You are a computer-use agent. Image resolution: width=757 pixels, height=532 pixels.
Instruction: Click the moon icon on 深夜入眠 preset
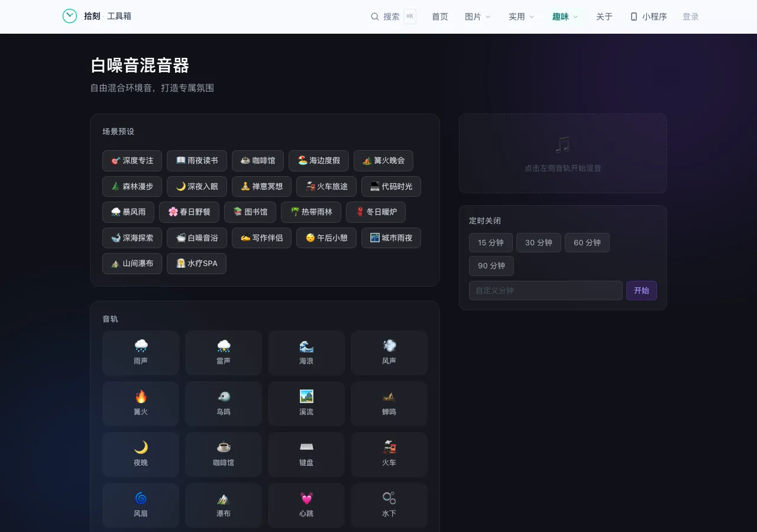point(181,186)
